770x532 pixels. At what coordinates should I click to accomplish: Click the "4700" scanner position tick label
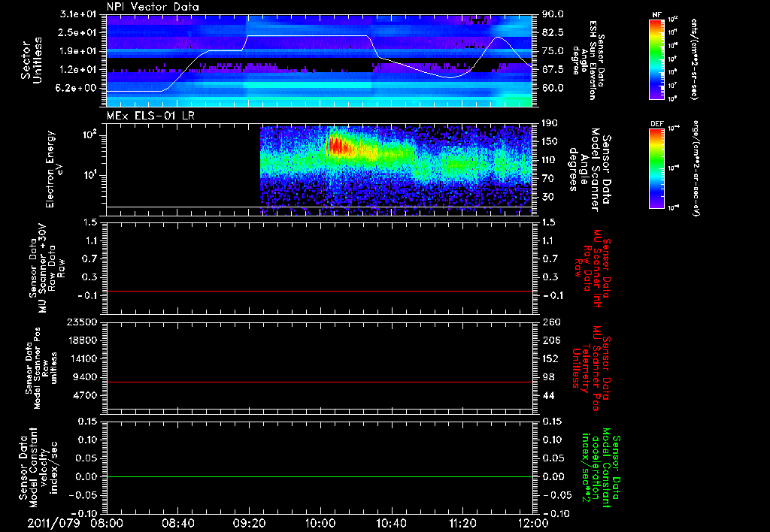(x=86, y=395)
